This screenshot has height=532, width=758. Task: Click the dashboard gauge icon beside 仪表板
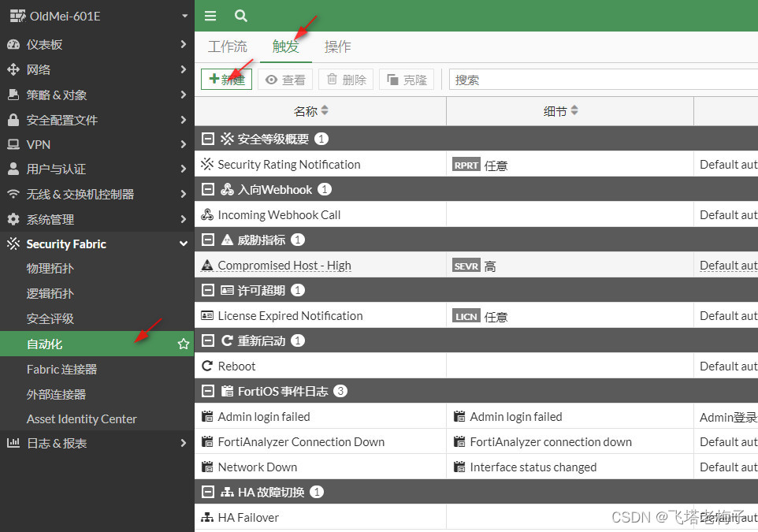click(x=13, y=44)
